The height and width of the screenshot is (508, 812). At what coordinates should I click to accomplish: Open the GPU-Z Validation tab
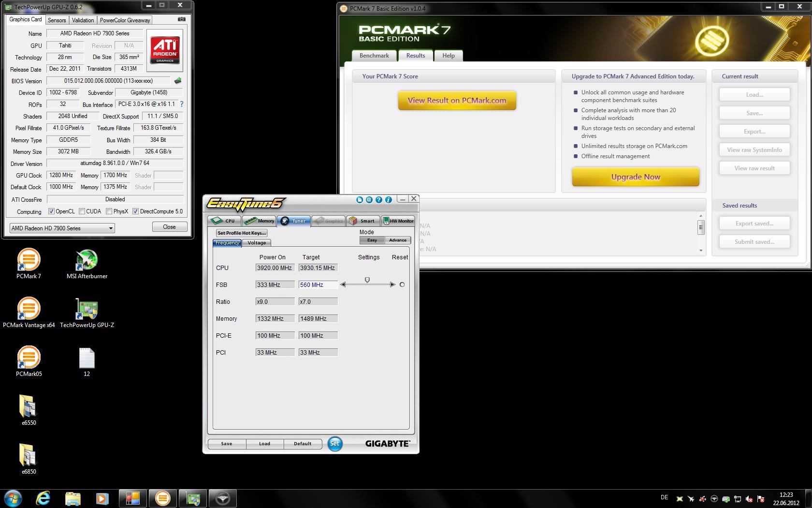tap(83, 20)
